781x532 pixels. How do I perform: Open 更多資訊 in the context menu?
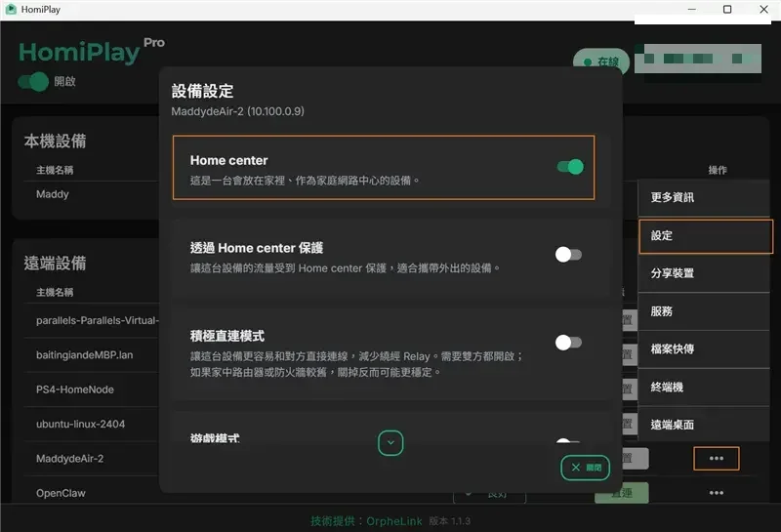[x=704, y=197]
